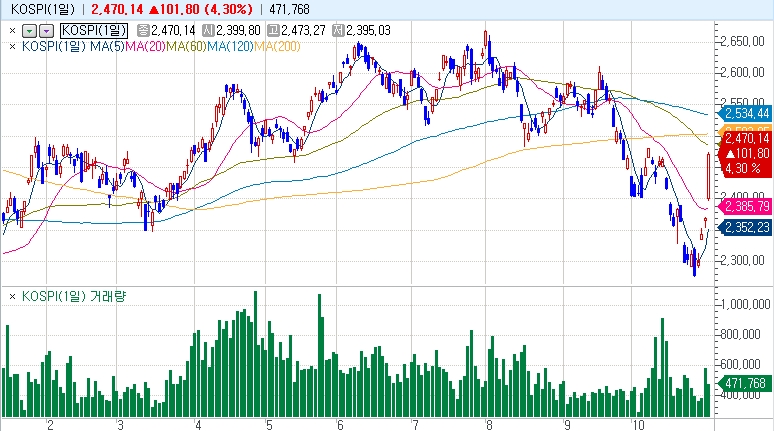This screenshot has width=774, height=431.
Task: Click the blue 2,534.44 price marker
Action: 746,115
